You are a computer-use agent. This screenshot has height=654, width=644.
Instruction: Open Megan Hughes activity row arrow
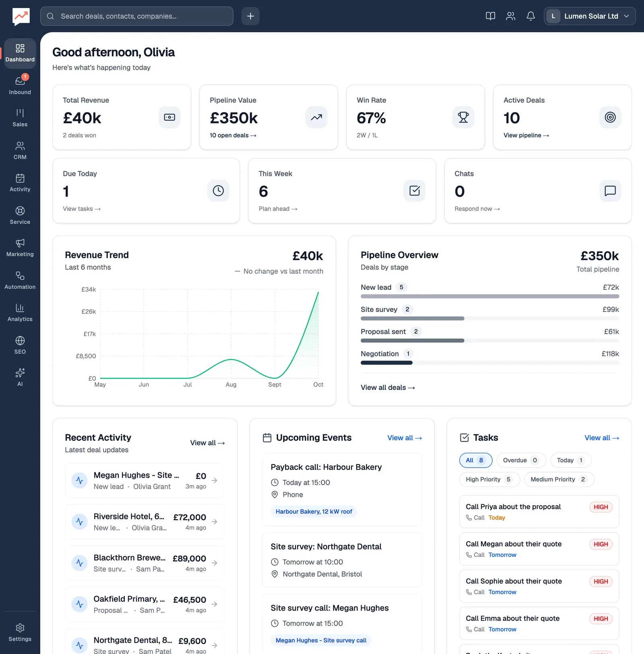click(215, 481)
